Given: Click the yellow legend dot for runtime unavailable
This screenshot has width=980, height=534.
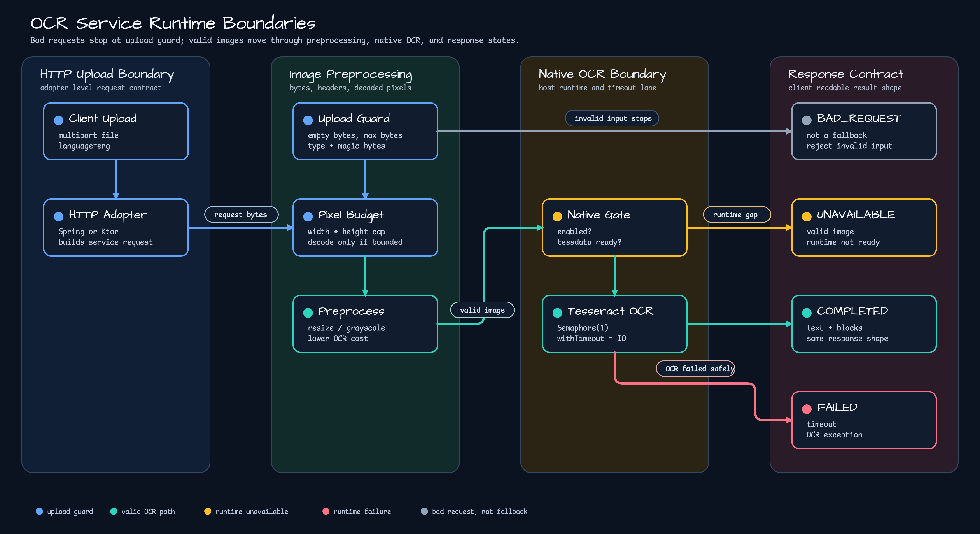Looking at the screenshot, I should click(208, 511).
